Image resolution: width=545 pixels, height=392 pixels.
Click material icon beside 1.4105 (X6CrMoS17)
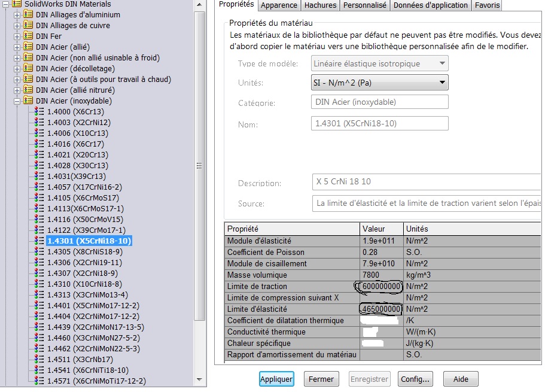coord(39,198)
